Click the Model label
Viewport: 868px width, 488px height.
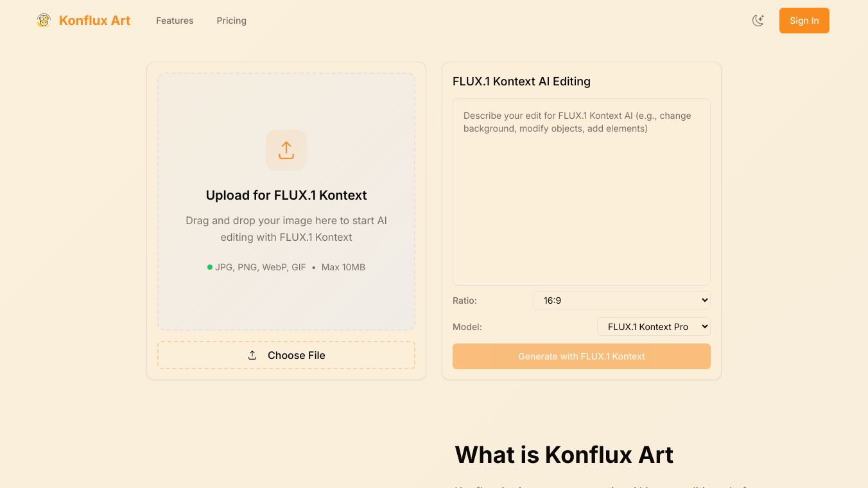point(467,327)
